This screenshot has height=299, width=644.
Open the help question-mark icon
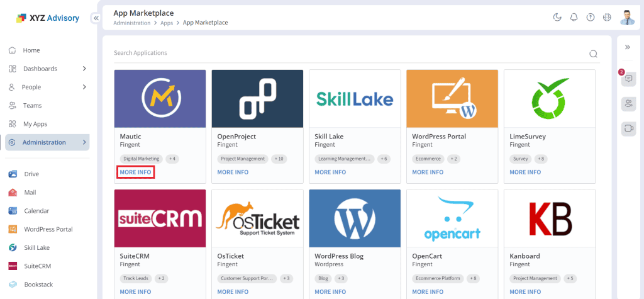(x=590, y=17)
